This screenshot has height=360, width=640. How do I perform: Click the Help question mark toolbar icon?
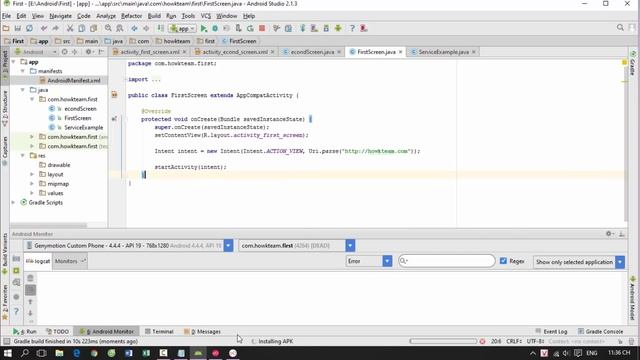point(352,28)
